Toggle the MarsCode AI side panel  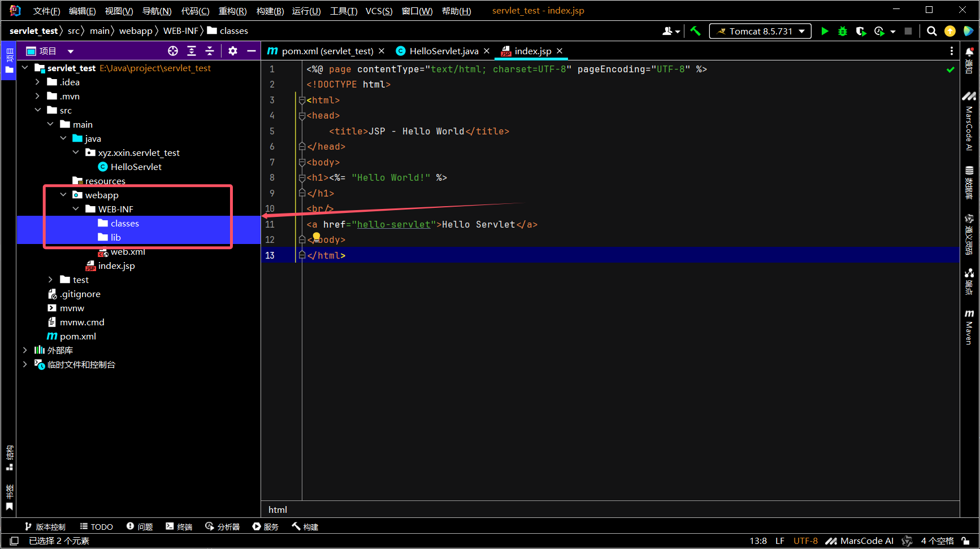(x=969, y=121)
